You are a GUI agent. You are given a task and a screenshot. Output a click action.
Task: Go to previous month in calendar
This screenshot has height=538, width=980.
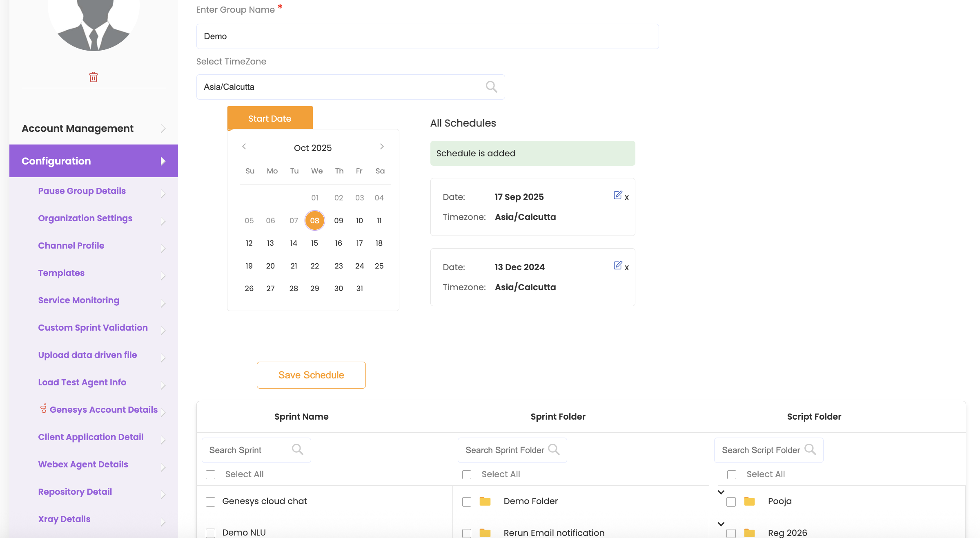click(244, 147)
